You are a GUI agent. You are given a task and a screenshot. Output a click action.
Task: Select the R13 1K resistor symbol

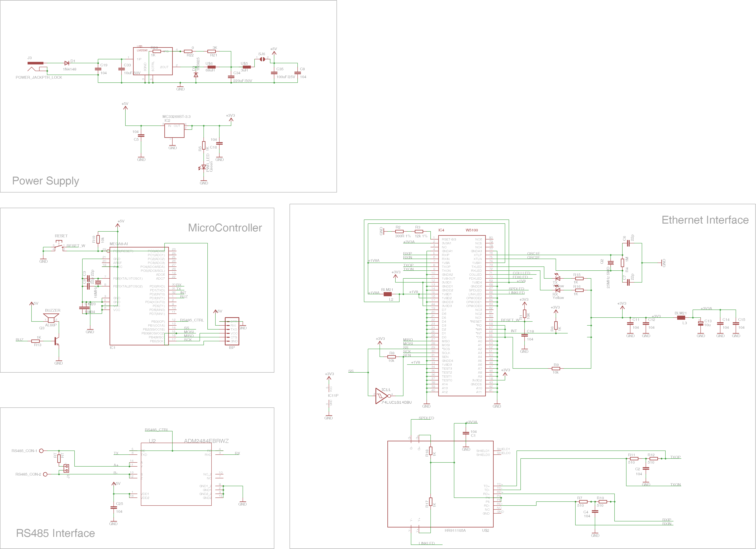click(x=36, y=341)
